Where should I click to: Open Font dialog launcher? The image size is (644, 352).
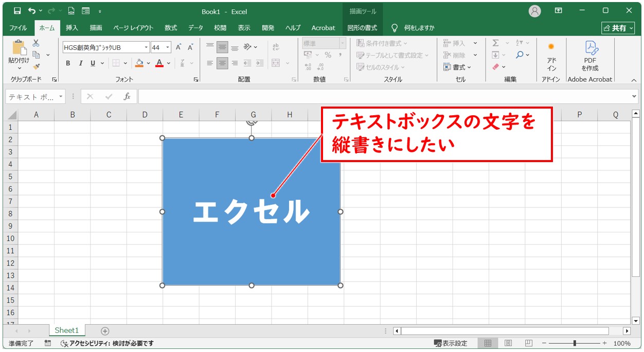[196, 80]
